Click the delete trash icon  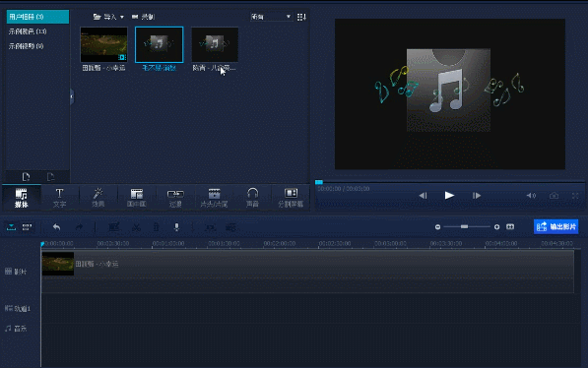156,227
